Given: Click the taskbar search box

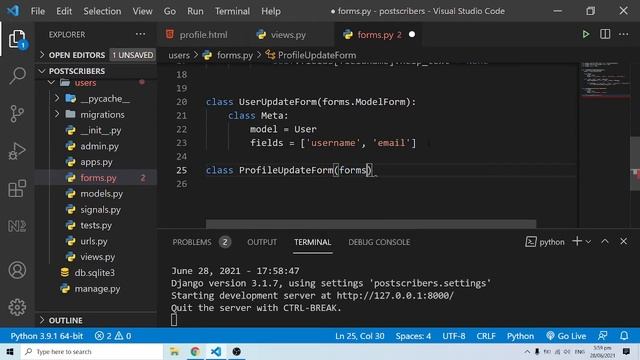Looking at the screenshot, I should coord(92,351).
